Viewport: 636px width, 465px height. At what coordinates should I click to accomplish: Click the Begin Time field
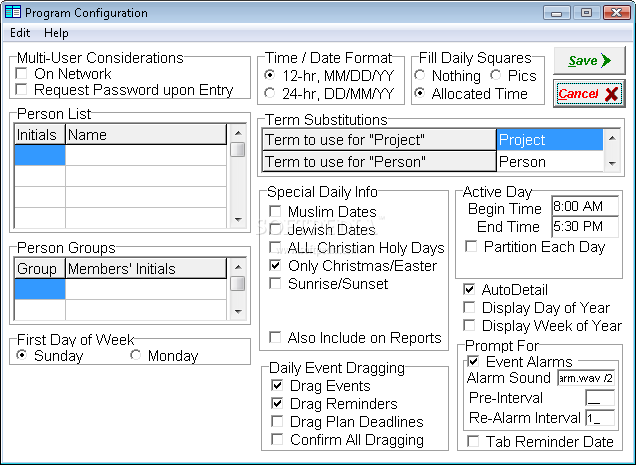[x=585, y=206]
